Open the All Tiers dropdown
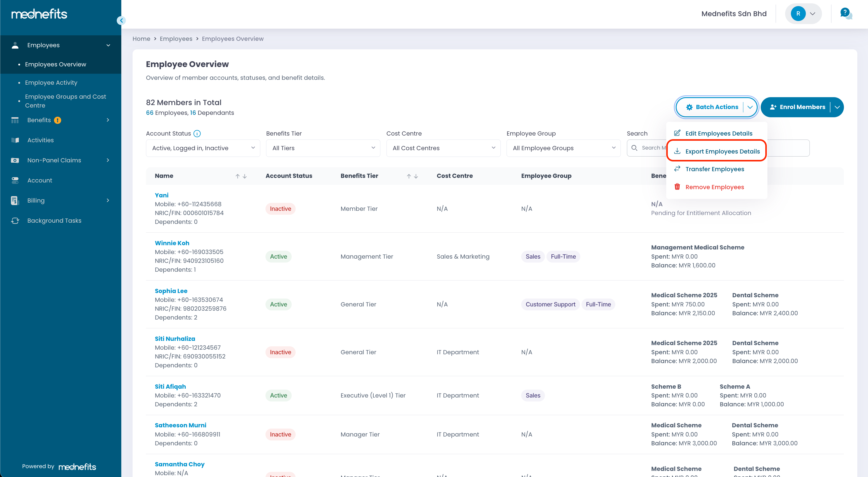The image size is (868, 477). [323, 148]
